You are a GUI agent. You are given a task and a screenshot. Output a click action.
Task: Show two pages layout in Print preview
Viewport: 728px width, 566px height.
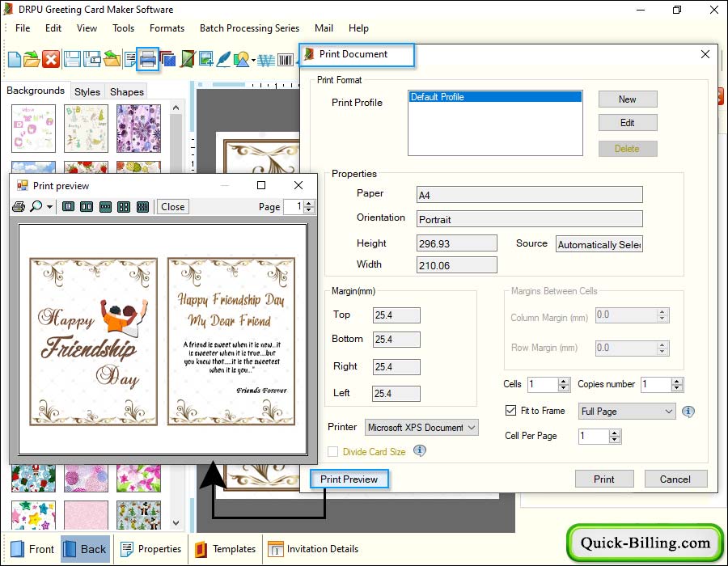[87, 206]
